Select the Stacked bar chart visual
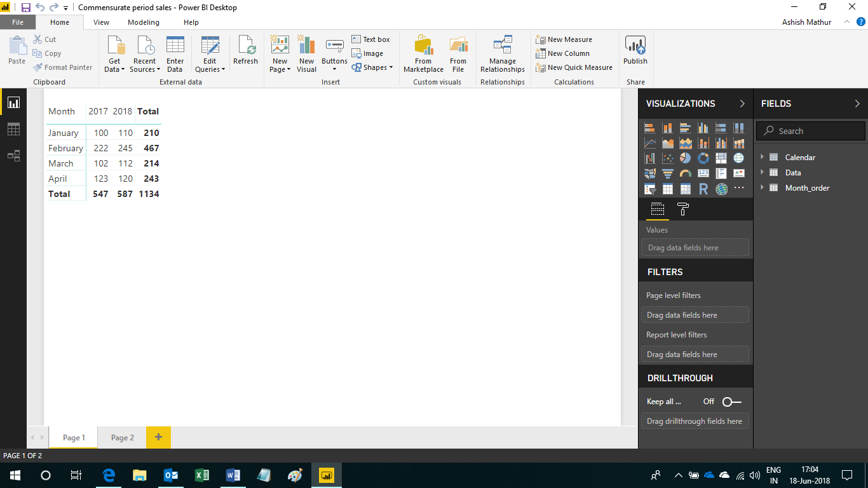This screenshot has height=488, width=868. tap(650, 128)
